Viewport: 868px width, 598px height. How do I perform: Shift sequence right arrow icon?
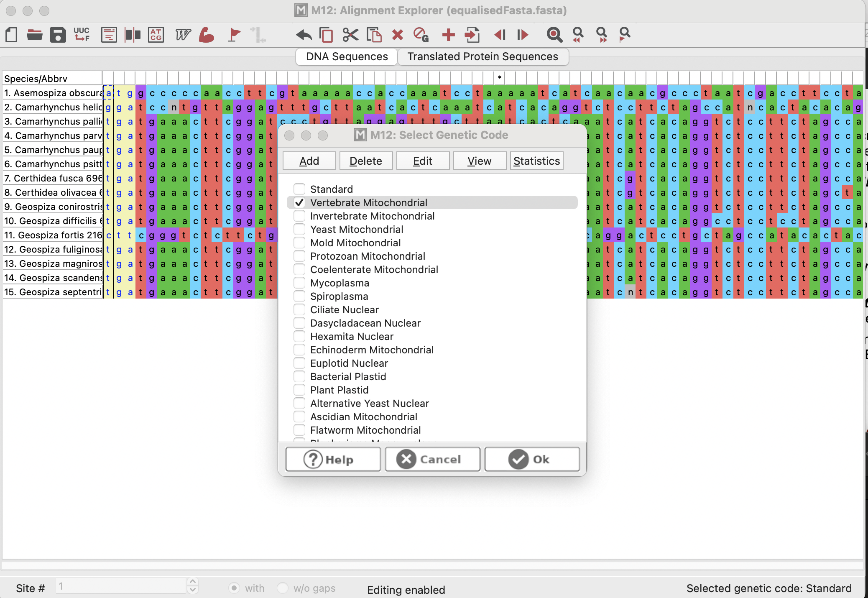[523, 35]
